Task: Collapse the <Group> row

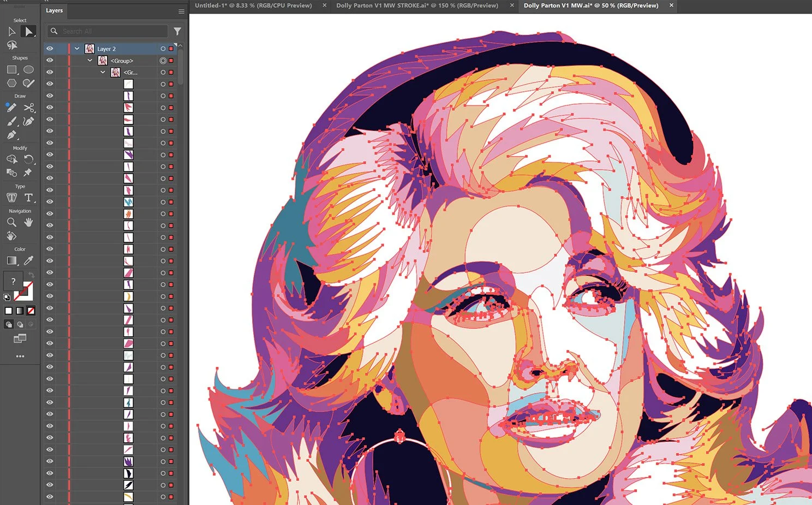Action: point(90,61)
